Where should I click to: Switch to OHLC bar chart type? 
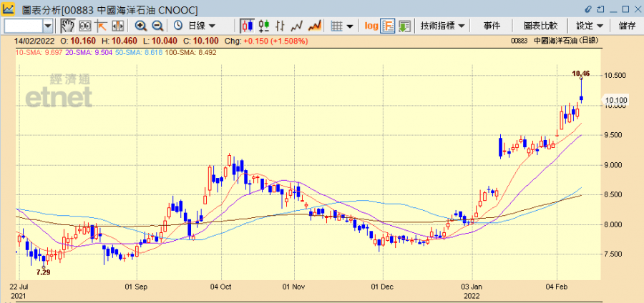point(280,26)
